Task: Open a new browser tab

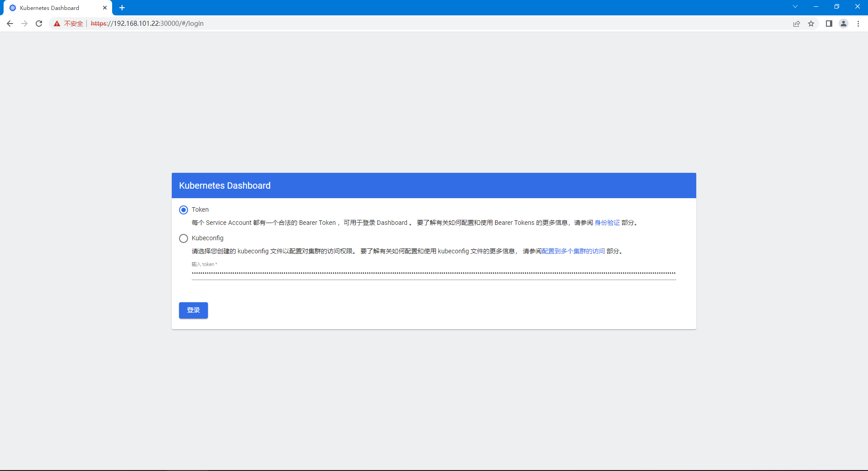Action: (x=122, y=8)
